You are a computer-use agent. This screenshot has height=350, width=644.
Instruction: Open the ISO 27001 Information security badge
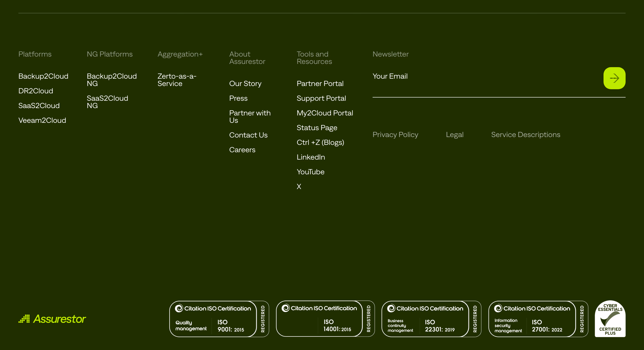538,319
